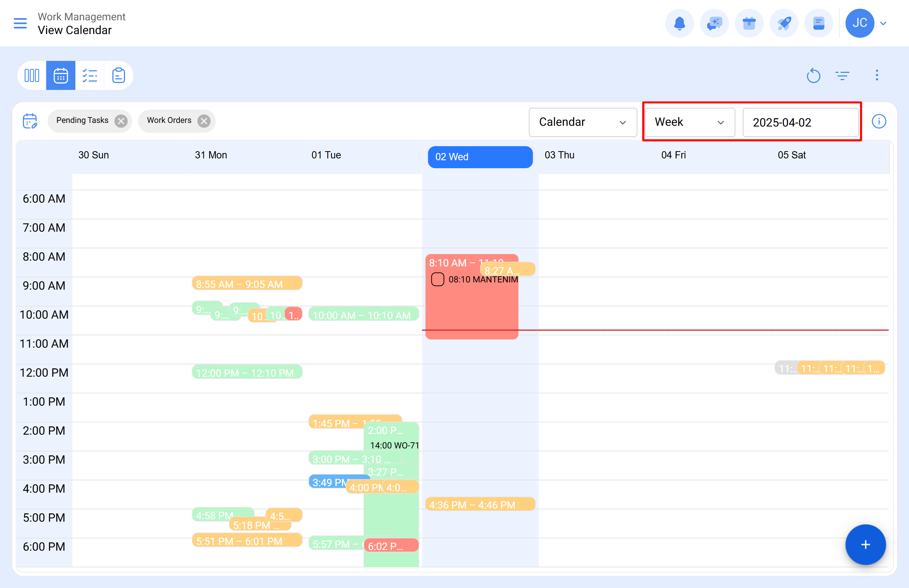
Task: Select the 30 Sun day header
Action: [94, 155]
